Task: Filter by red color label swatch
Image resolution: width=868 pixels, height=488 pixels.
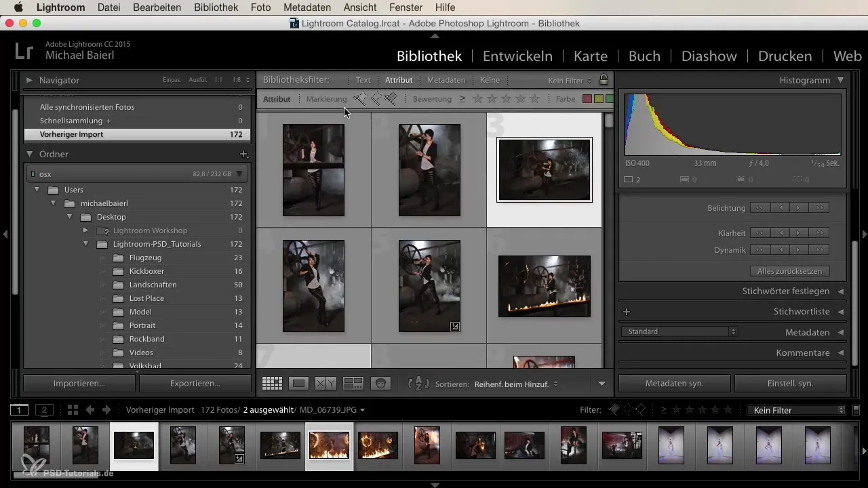Action: [587, 99]
